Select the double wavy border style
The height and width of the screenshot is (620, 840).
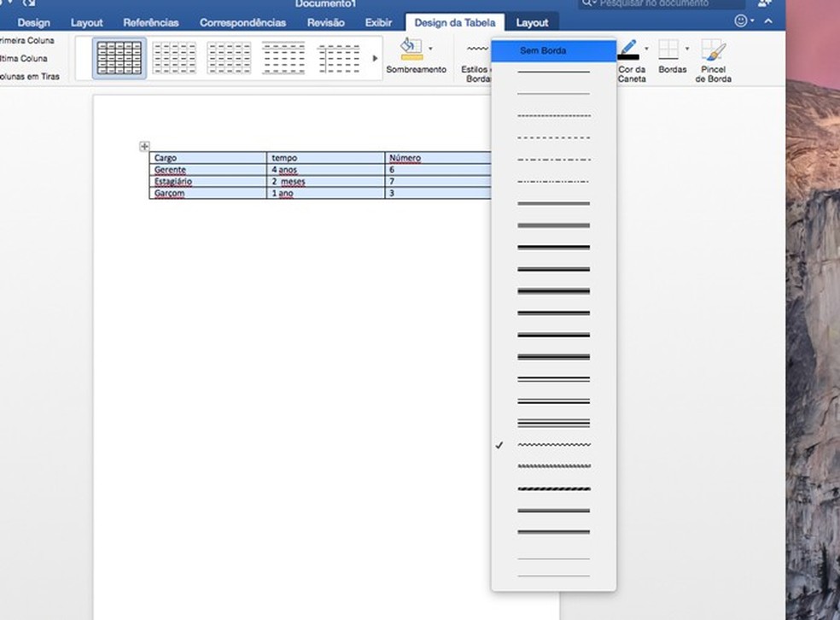553,466
